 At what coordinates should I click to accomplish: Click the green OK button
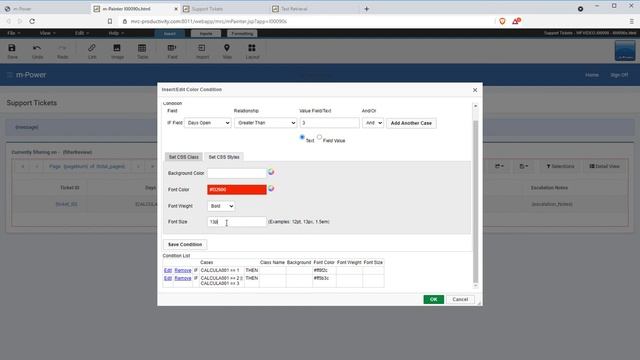coord(433,299)
